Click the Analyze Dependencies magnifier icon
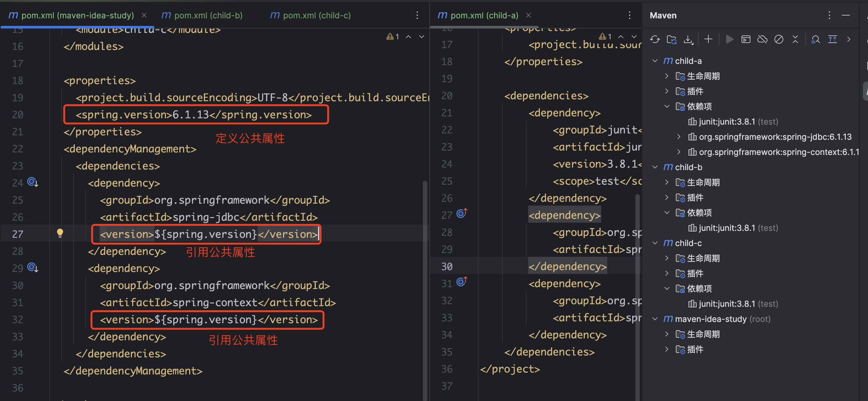 (x=816, y=40)
